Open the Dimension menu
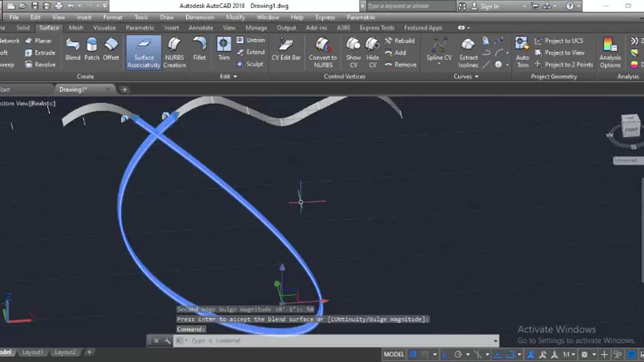Viewport: 644px width, 362px height. (x=200, y=17)
